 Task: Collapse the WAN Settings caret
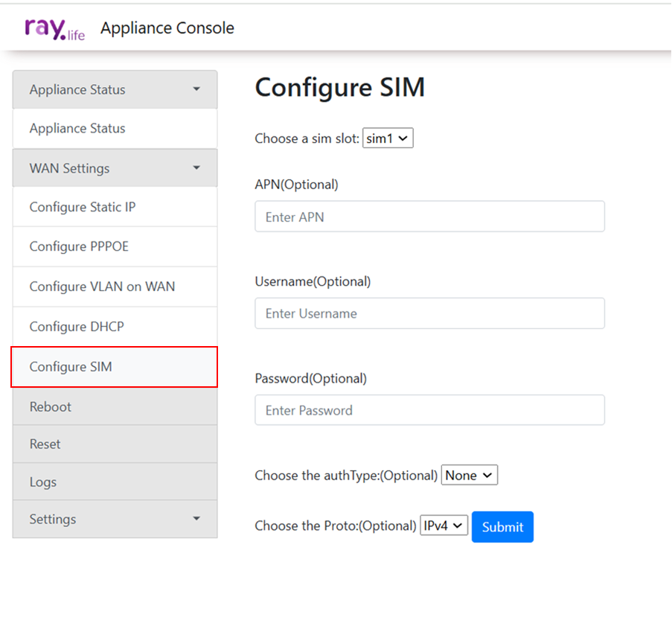pyautogui.click(x=196, y=168)
